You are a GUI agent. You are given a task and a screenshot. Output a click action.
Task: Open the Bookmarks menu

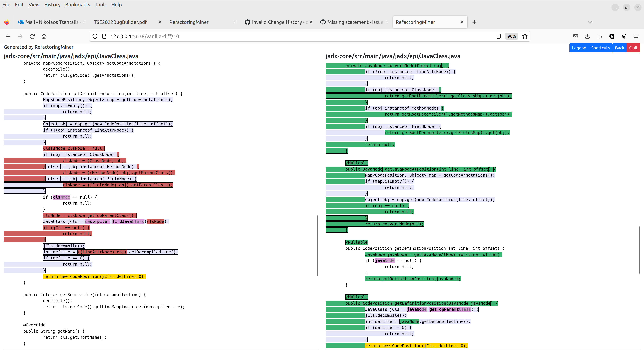tap(77, 5)
